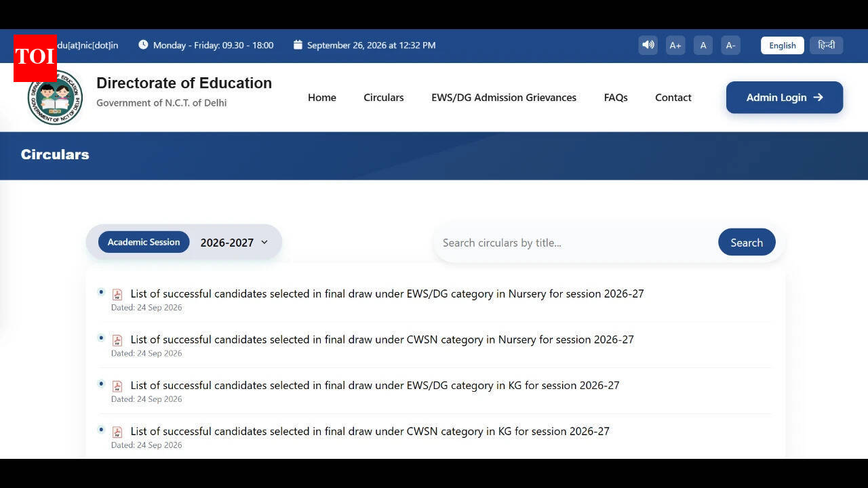Open the 2026-2027 academic session dropdown
This screenshot has height=488, width=868.
click(235, 243)
